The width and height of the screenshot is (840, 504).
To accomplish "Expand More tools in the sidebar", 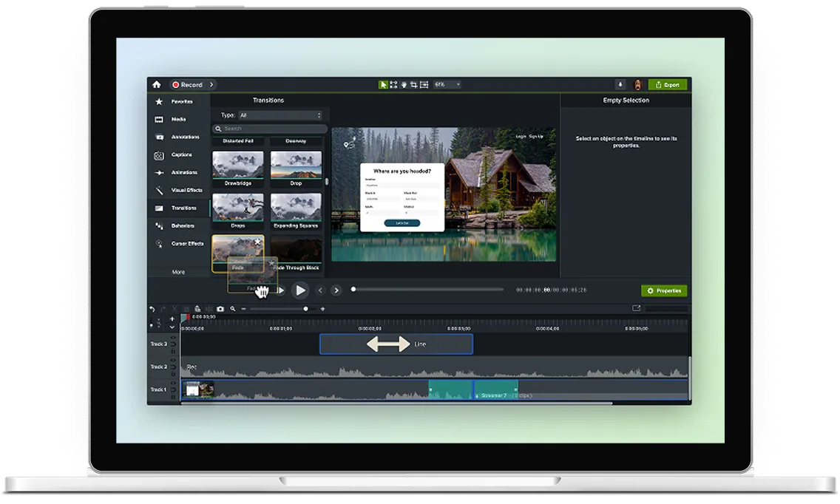I will pos(178,272).
